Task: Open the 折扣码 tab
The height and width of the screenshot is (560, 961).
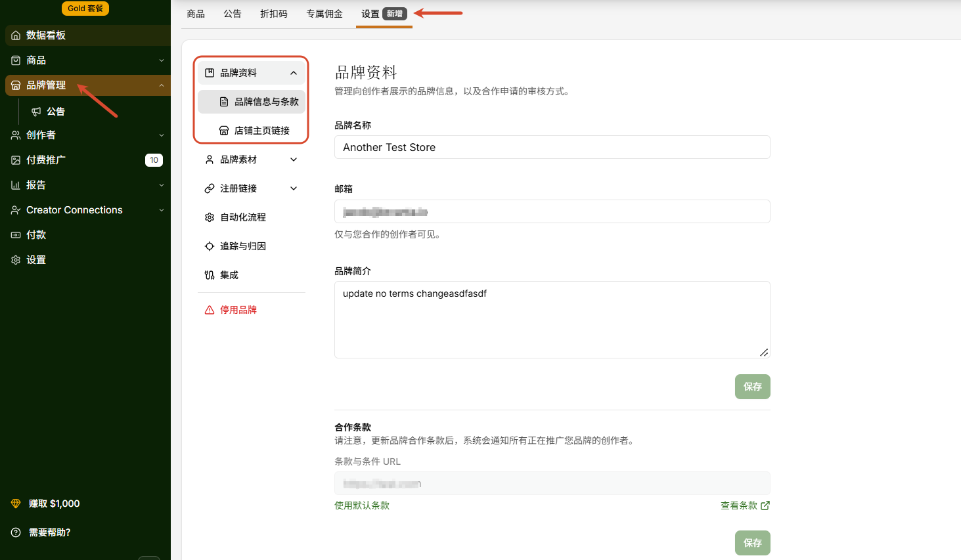Action: click(274, 14)
